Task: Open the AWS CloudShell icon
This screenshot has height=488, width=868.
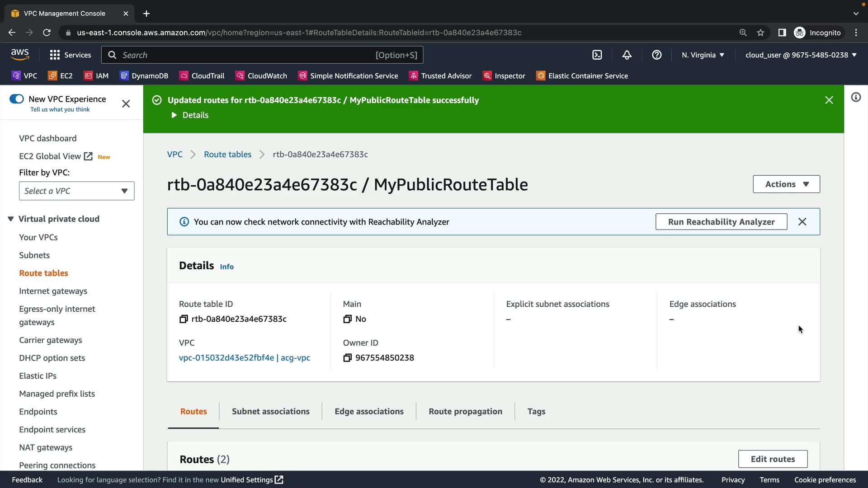Action: coord(597,55)
